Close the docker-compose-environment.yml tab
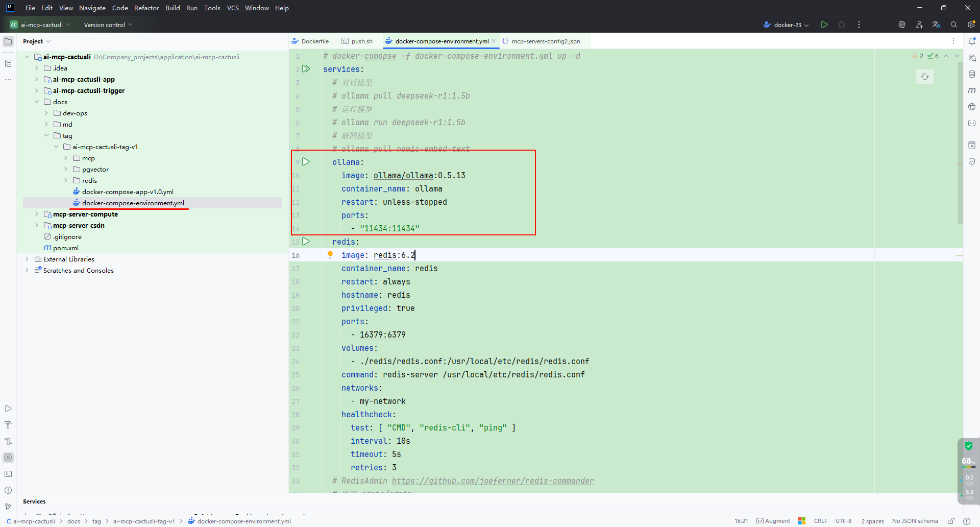 (x=494, y=41)
